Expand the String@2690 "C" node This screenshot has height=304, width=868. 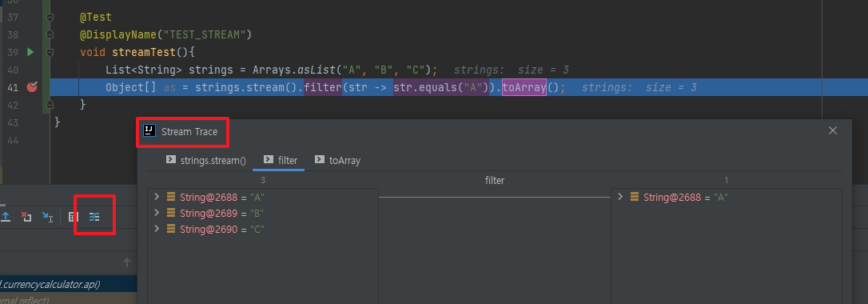tap(157, 229)
